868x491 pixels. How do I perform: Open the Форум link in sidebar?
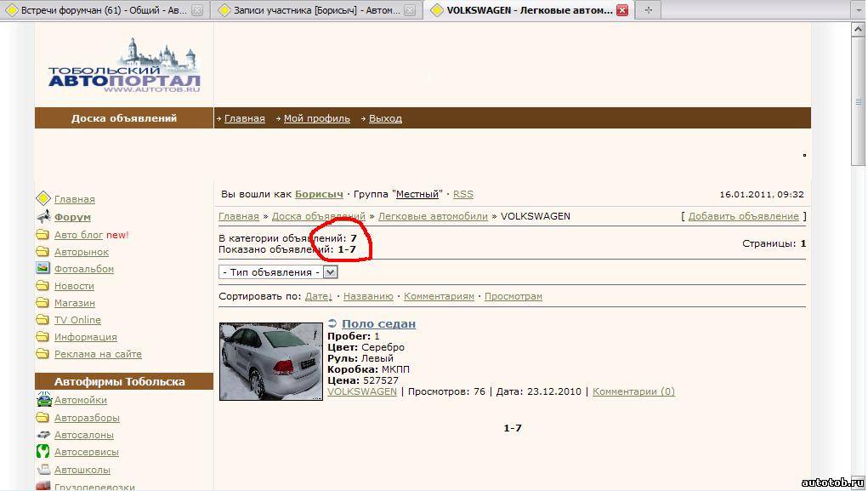click(72, 217)
